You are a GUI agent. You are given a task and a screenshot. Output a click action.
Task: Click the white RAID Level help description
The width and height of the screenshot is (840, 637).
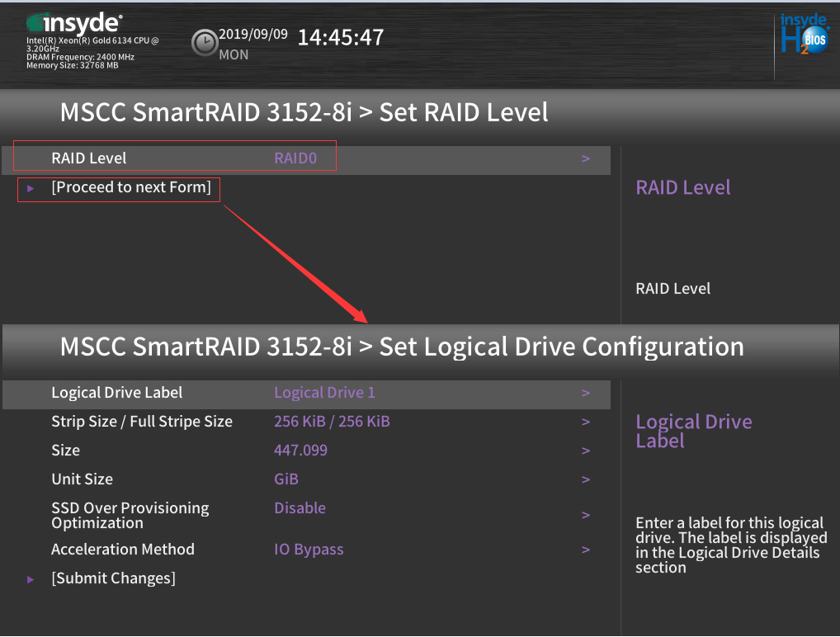672,289
